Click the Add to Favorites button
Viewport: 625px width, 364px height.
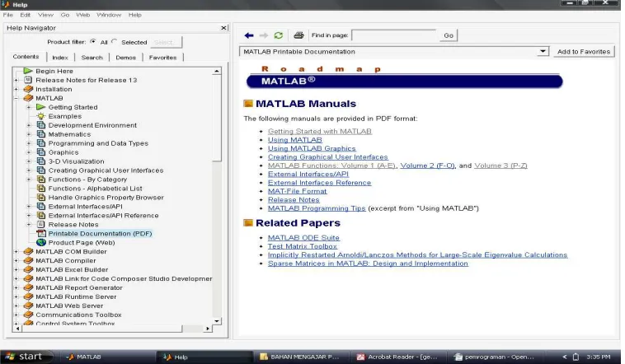pos(584,51)
